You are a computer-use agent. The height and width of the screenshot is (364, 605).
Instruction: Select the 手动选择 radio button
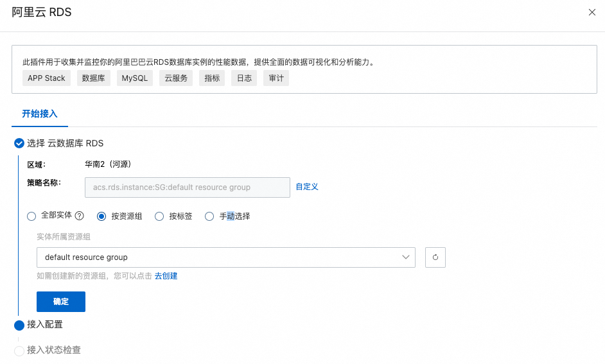coord(209,216)
